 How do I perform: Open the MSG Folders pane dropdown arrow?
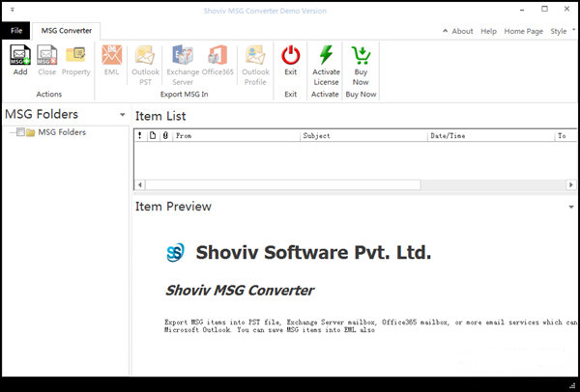tap(123, 115)
